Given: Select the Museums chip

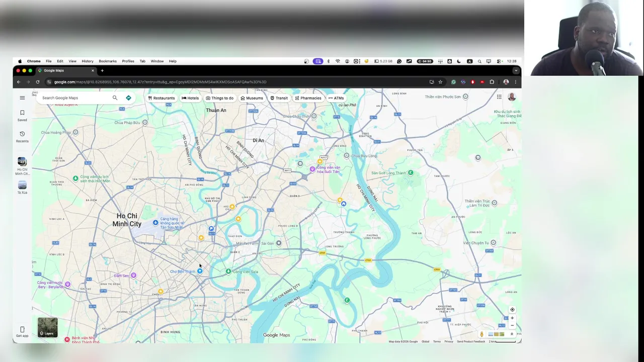Looking at the screenshot, I should [252, 98].
